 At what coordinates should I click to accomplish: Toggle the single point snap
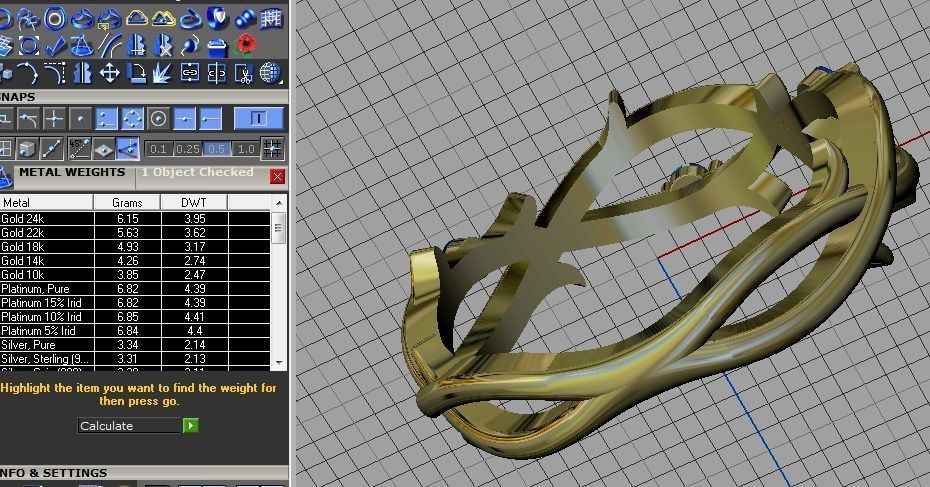click(x=80, y=119)
